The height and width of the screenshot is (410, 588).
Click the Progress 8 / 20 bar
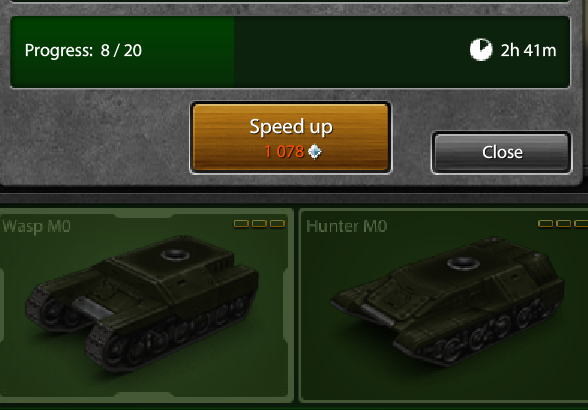290,52
